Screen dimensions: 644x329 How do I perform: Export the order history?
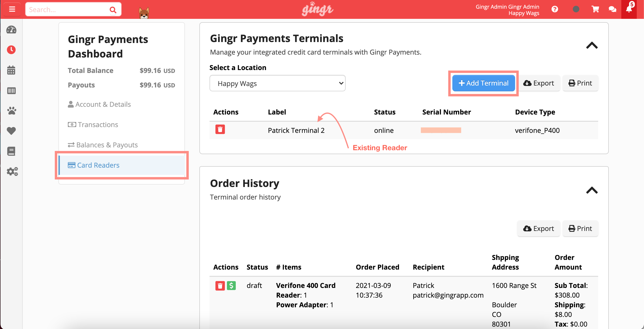coord(539,229)
